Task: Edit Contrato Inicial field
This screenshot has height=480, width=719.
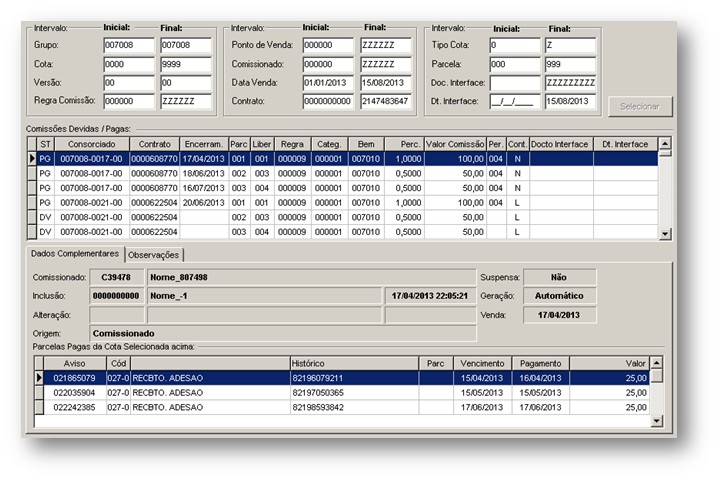Action: [x=328, y=101]
